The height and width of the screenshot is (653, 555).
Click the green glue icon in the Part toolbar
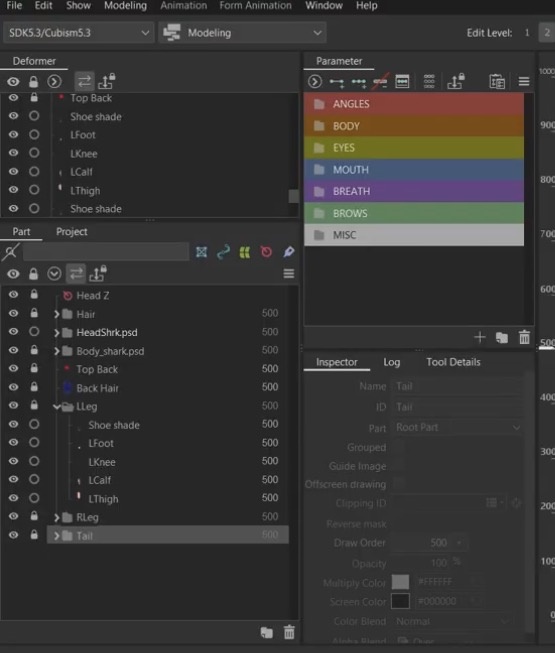pyautogui.click(x=245, y=252)
